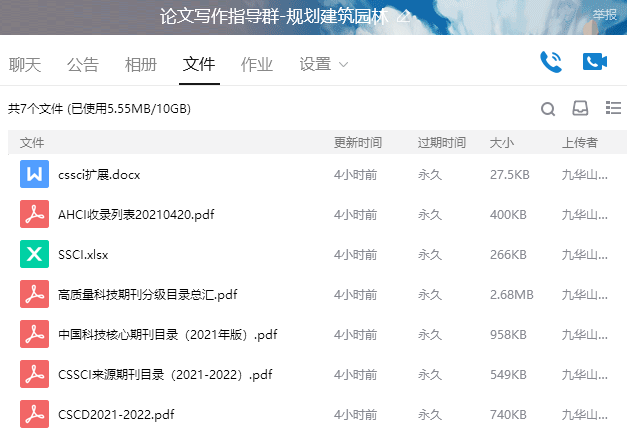Screen dimensions: 627x431
Task: Expand the 设置 dropdown menu
Action: [x=324, y=65]
